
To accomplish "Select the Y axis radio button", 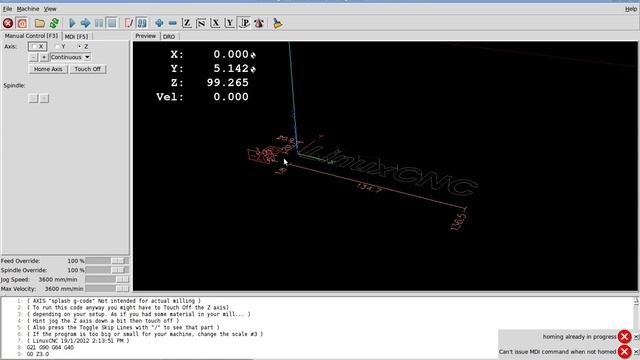I will tap(60, 47).
